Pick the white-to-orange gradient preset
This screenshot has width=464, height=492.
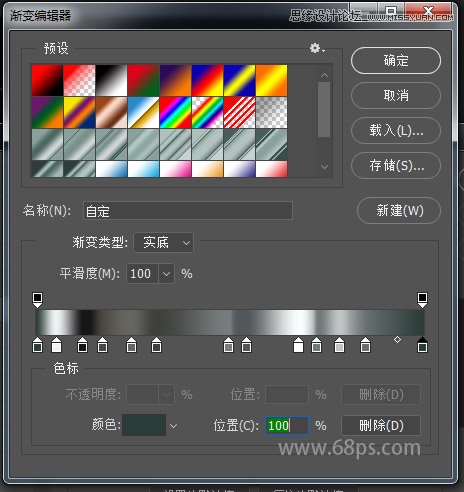pyautogui.click(x=207, y=169)
